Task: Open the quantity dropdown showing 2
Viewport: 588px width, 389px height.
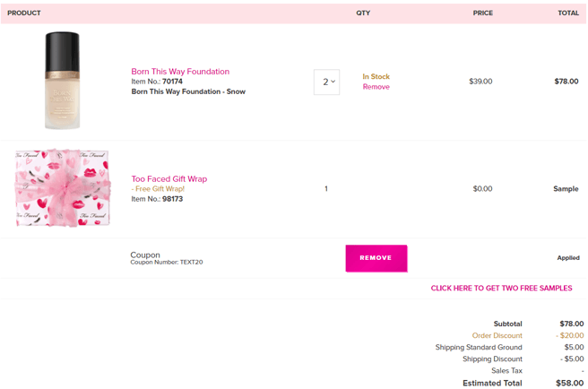Action: click(326, 82)
